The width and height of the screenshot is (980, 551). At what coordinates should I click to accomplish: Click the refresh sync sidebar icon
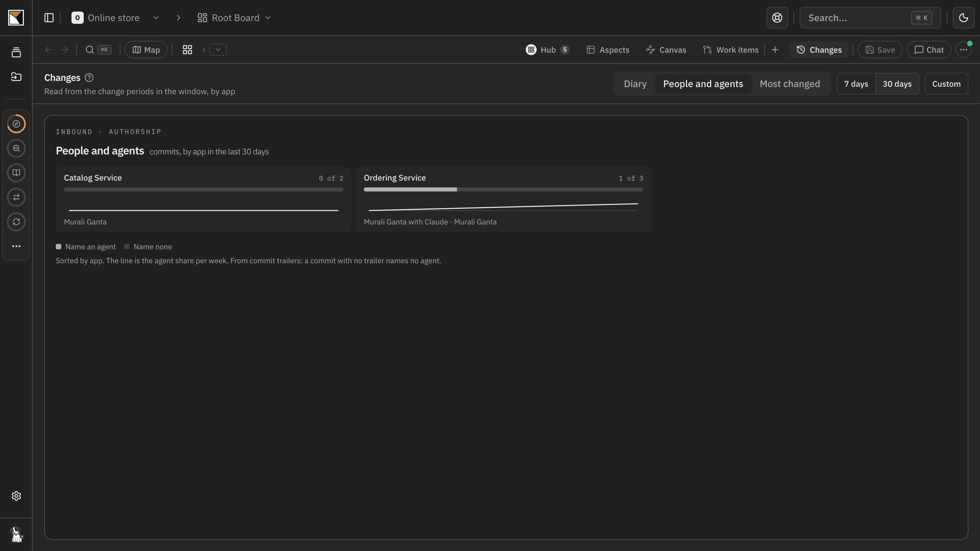[16, 222]
